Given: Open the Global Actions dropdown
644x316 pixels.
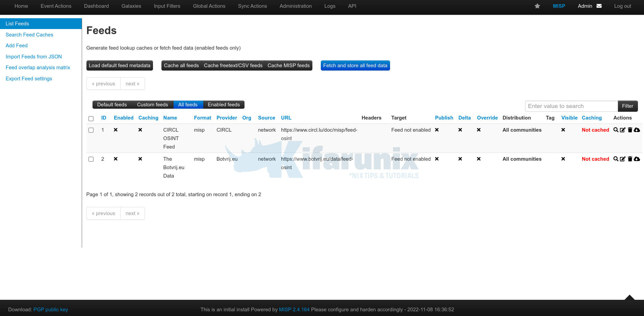Looking at the screenshot, I should coord(209,6).
